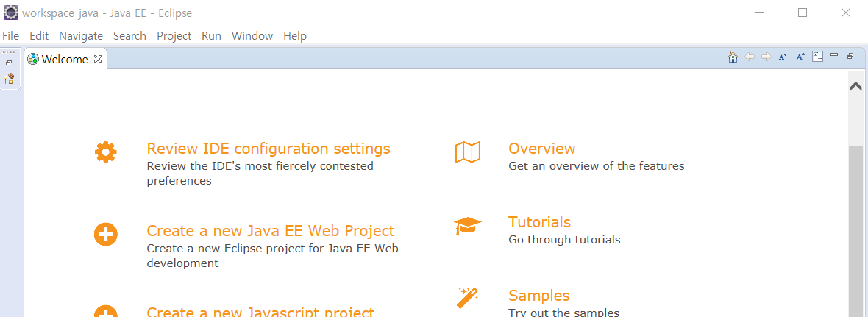Click the Tutorials graduation cap icon
Viewport: 868px width, 317px height.
468,226
